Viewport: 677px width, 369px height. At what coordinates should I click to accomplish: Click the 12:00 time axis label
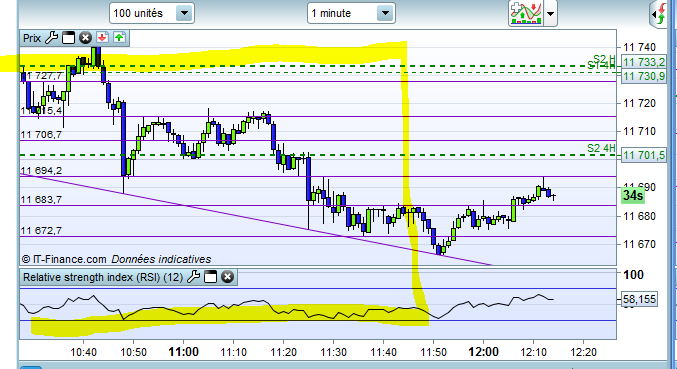(484, 352)
